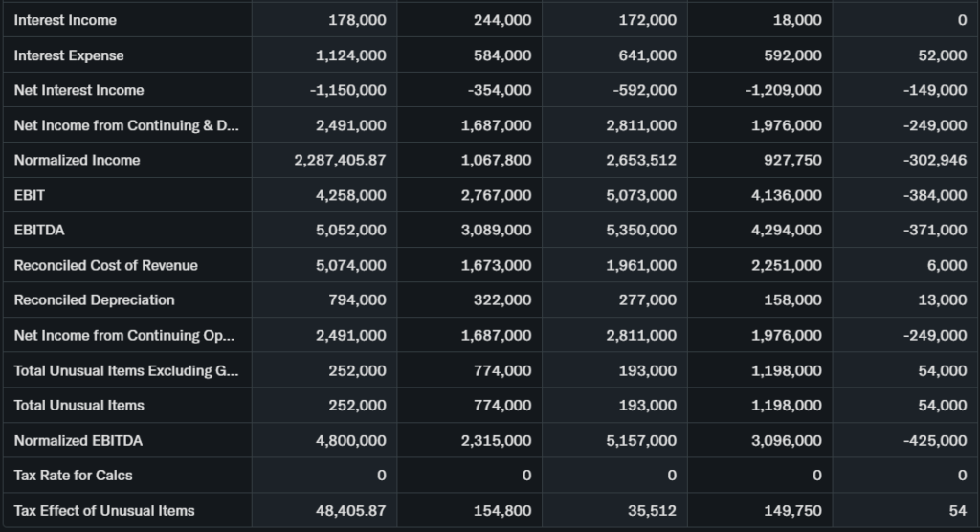980x532 pixels.
Task: Select the Tax Effect of Unusual Items label
Action: coord(103,510)
